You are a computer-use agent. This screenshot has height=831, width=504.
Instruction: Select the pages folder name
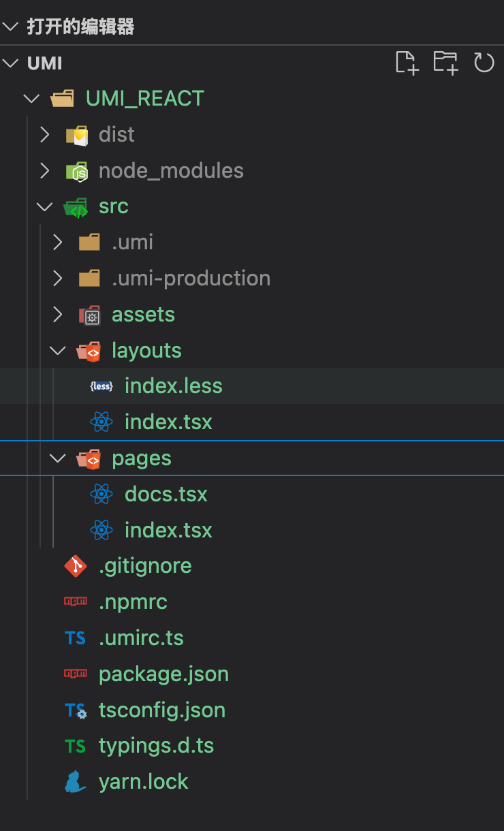click(x=142, y=459)
